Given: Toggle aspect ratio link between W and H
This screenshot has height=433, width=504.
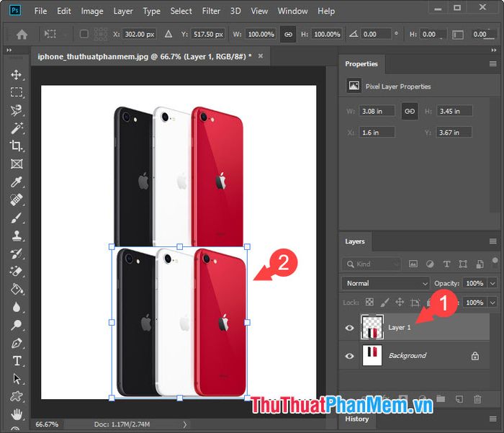Looking at the screenshot, I should 288,34.
